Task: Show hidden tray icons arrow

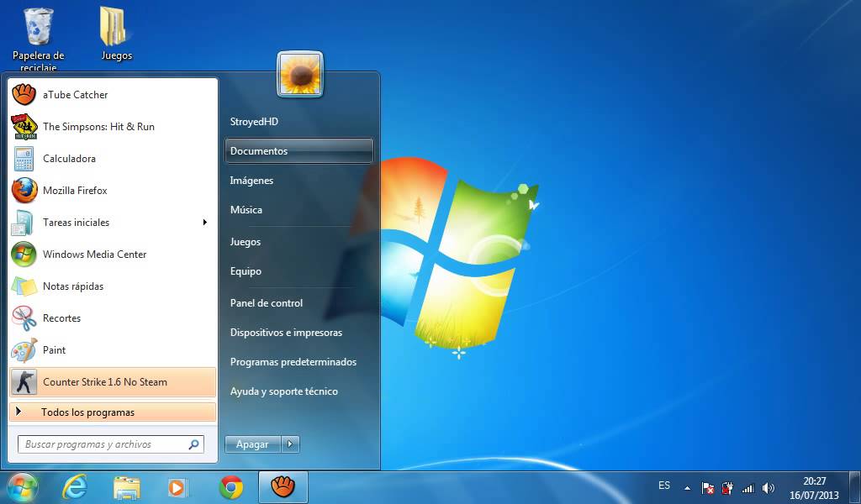Action: click(687, 487)
